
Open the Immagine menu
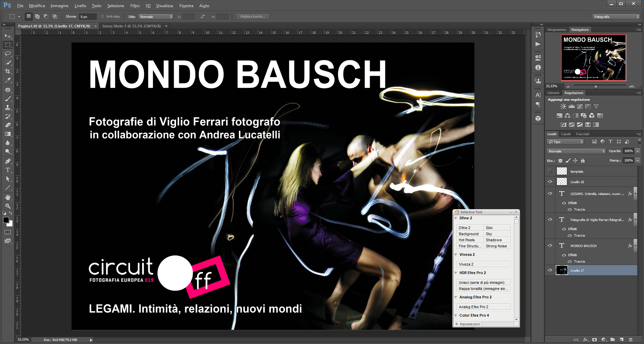click(59, 6)
